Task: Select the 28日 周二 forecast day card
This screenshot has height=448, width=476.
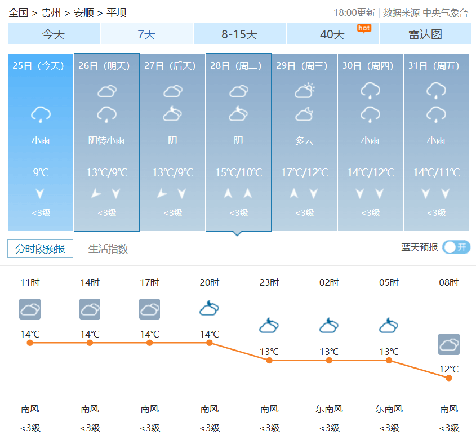Action: click(x=238, y=142)
